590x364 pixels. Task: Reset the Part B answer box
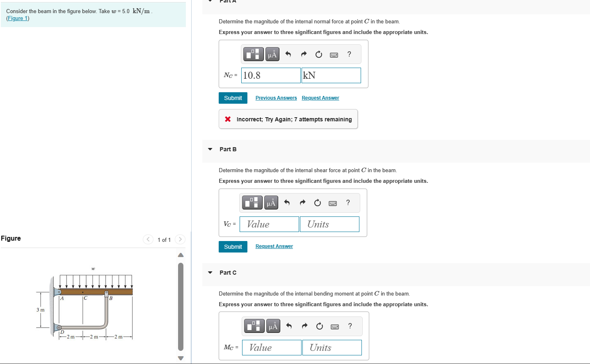tap(318, 202)
